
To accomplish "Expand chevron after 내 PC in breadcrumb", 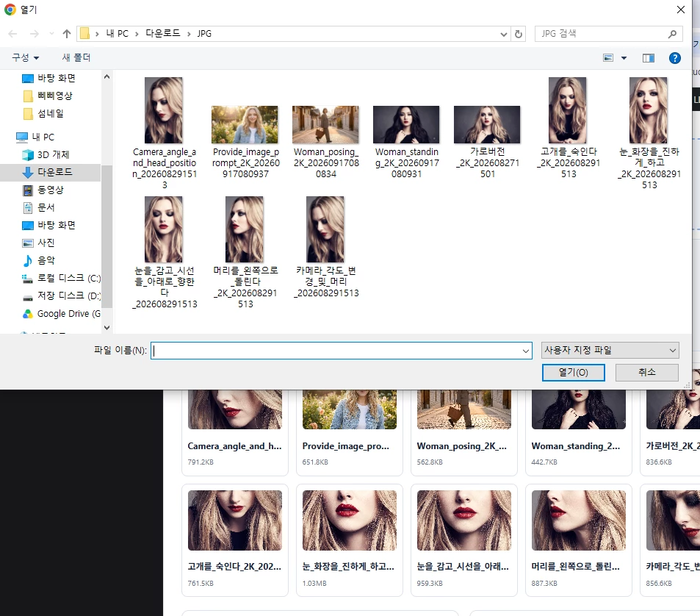I will coord(137,34).
